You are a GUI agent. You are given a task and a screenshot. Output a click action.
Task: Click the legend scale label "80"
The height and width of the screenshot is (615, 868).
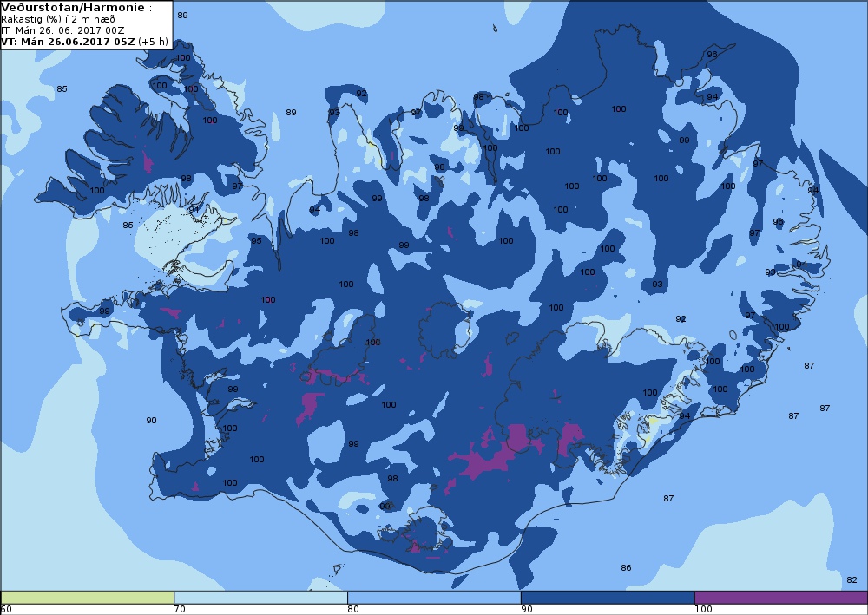click(353, 609)
